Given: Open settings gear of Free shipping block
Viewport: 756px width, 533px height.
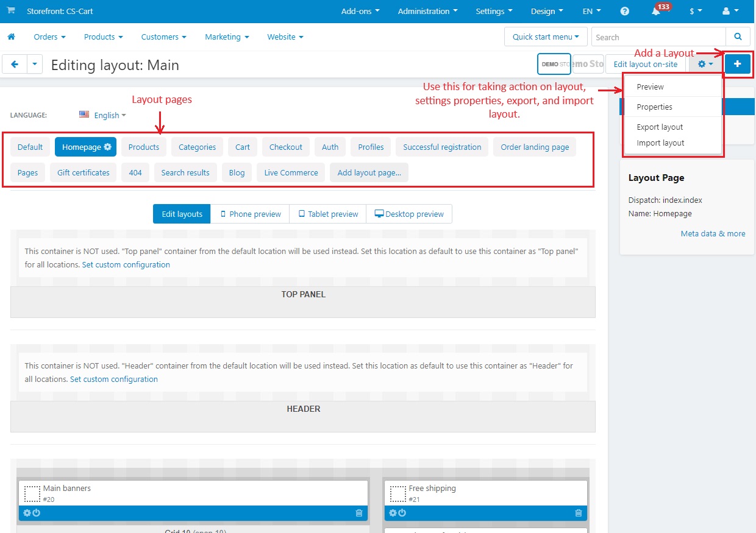Looking at the screenshot, I should click(x=393, y=513).
